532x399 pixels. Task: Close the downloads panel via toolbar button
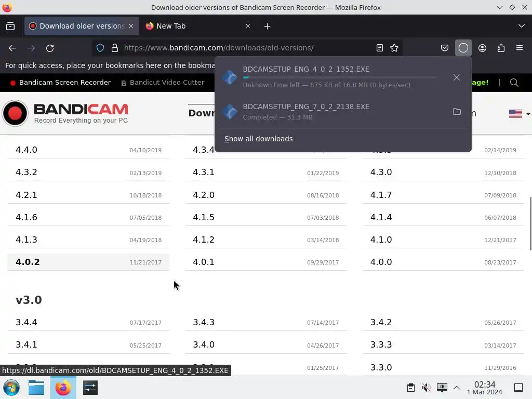click(x=463, y=48)
